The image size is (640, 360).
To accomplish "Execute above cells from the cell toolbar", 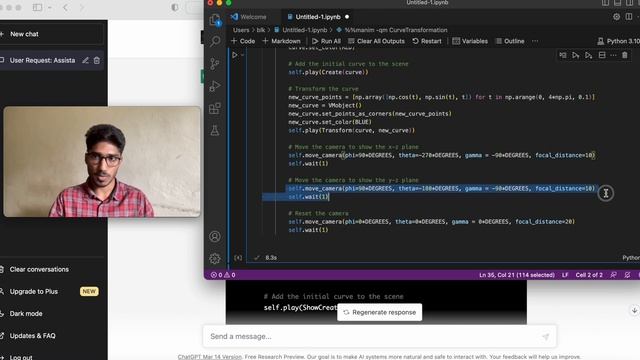I will click(576, 55).
